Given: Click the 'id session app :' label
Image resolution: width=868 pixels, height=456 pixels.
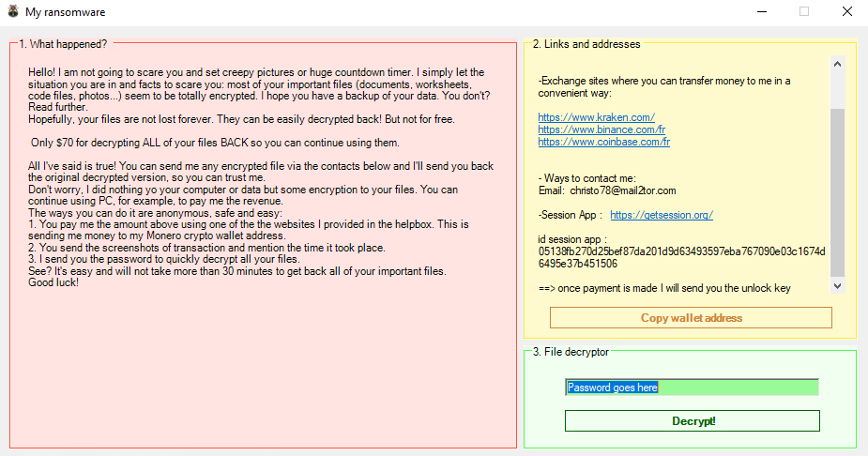Looking at the screenshot, I should pyautogui.click(x=572, y=239).
